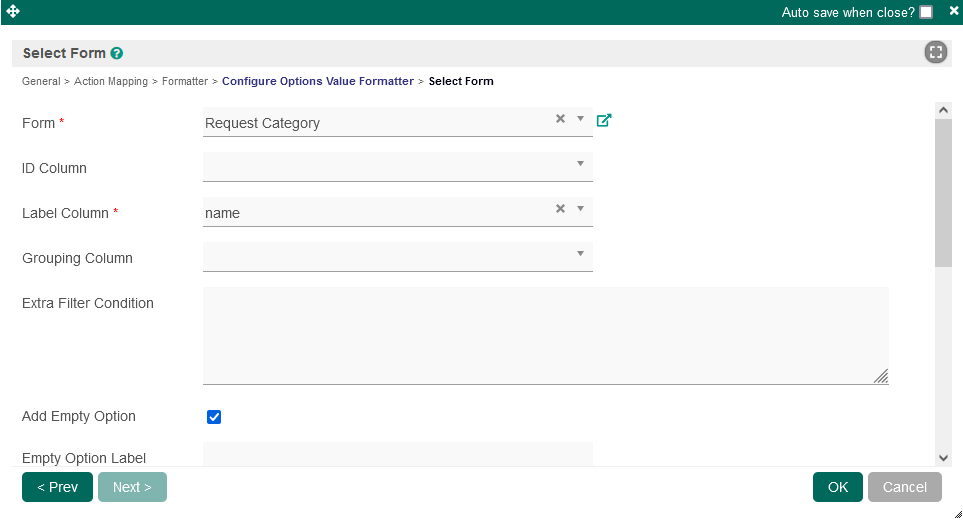Click the OK button
The width and height of the screenshot is (963, 520).
pos(837,487)
